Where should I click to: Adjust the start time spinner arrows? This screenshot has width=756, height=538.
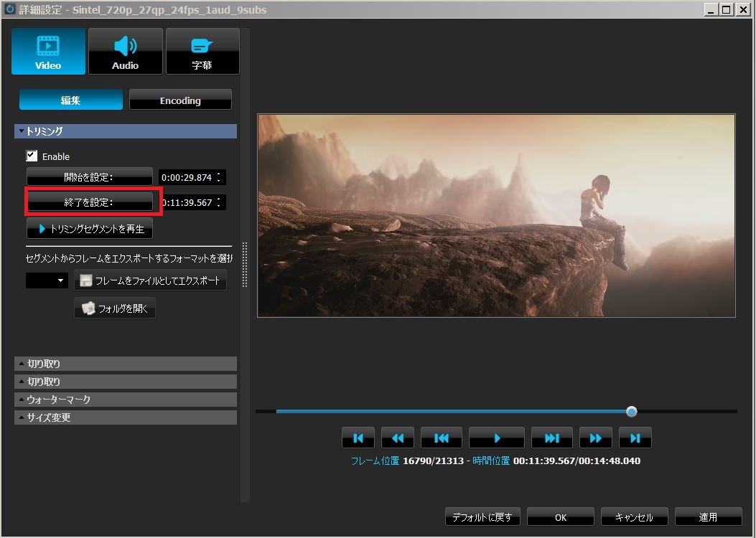click(219, 177)
